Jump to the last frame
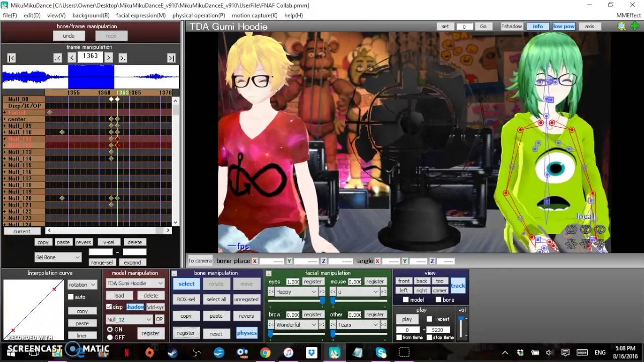 tap(172, 58)
